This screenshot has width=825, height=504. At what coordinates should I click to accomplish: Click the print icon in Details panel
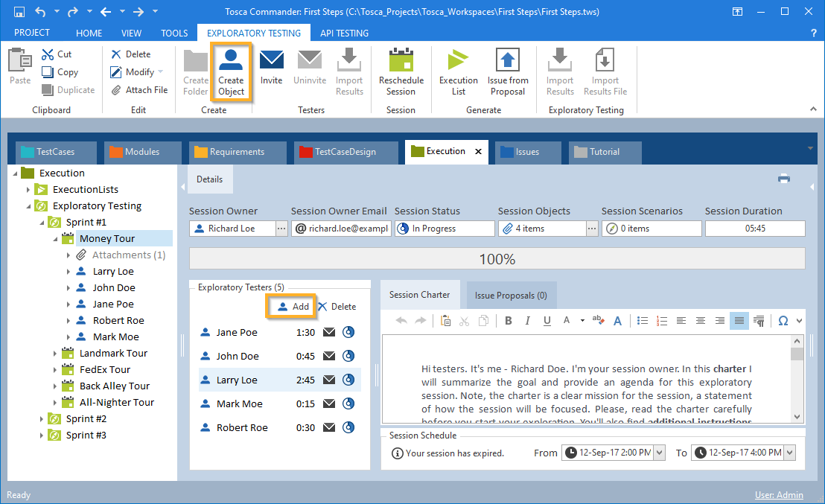click(783, 179)
